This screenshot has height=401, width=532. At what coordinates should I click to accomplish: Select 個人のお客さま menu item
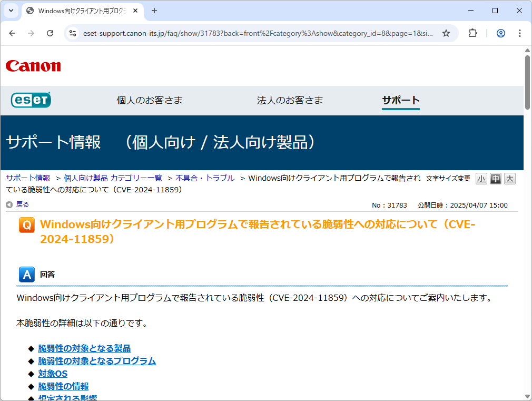point(149,100)
